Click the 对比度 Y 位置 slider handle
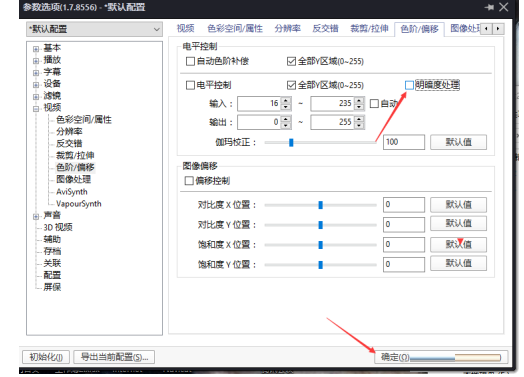 [x=320, y=225]
